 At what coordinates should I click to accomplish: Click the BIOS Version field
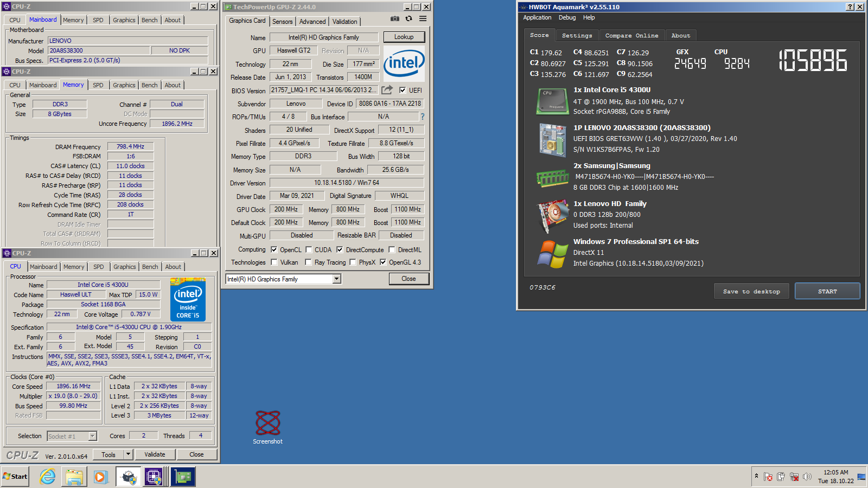323,90
